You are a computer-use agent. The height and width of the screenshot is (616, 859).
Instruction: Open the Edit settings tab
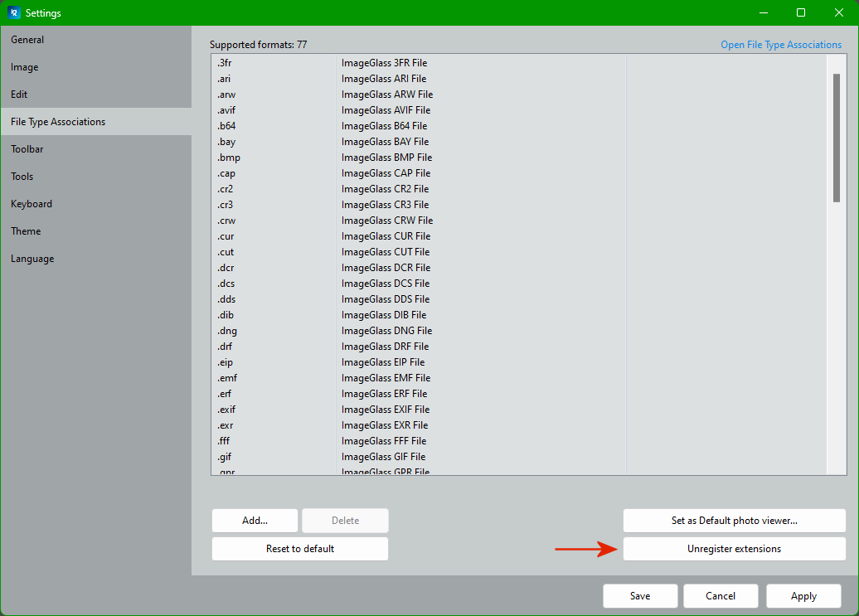point(96,95)
